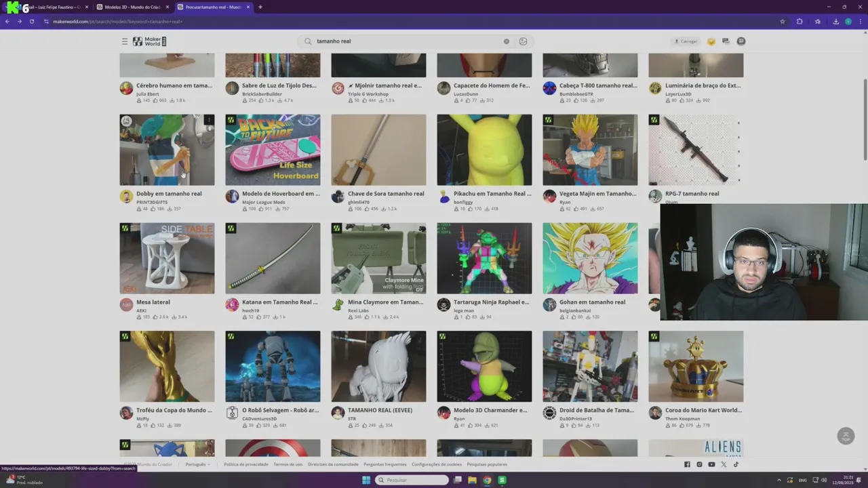Click the taskbar Pesquisar search box

pos(412,480)
